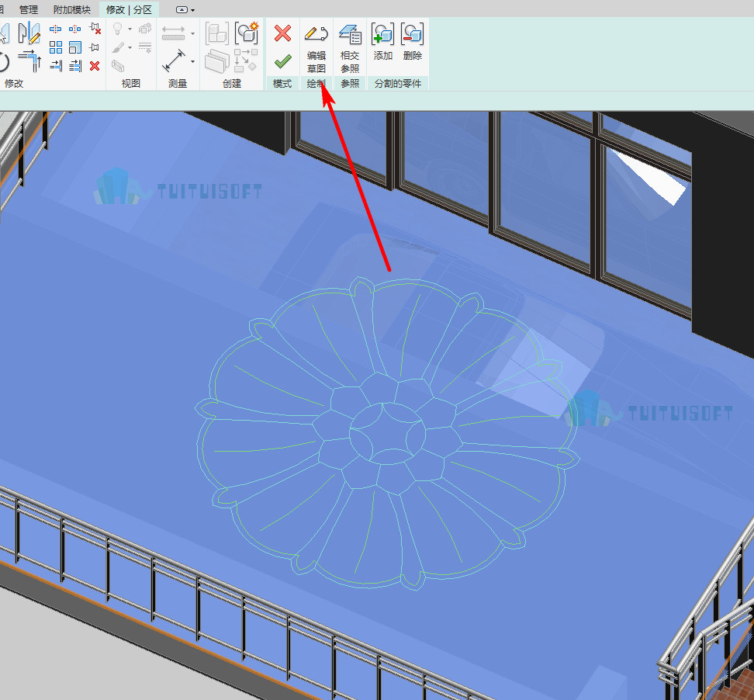Click the Create Parts icon

[x=217, y=61]
